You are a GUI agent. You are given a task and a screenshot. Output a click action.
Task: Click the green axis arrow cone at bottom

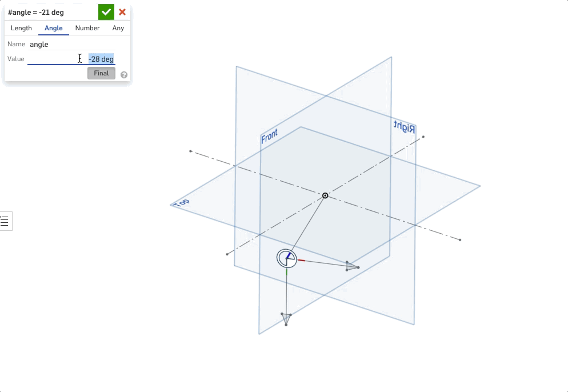286,319
